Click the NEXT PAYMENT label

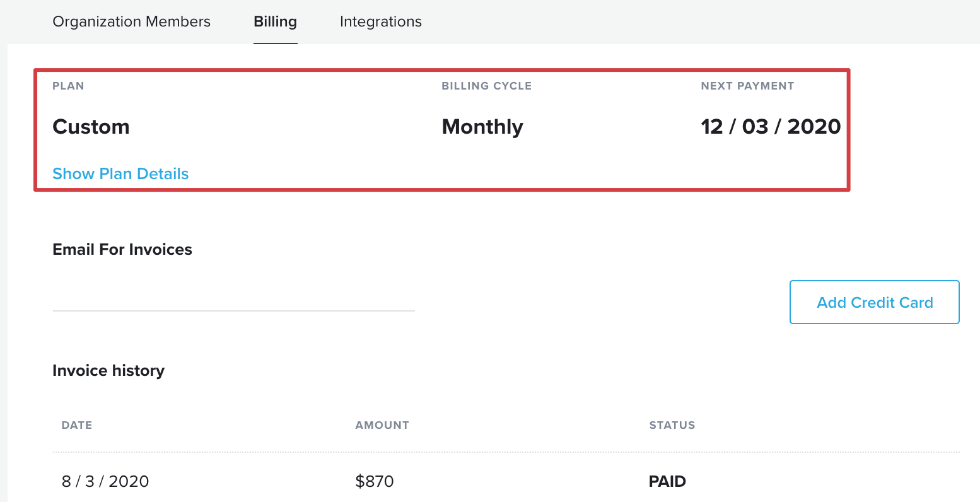747,86
